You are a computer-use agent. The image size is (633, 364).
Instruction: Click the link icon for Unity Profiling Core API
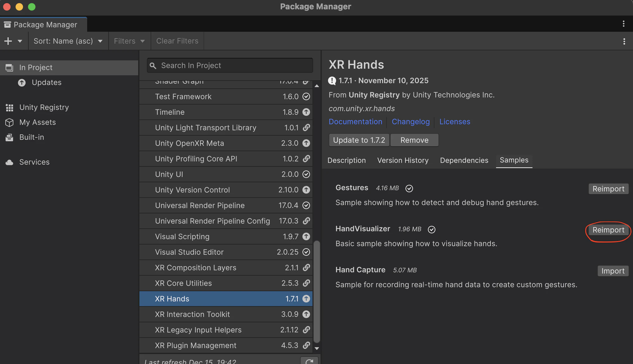pyautogui.click(x=306, y=159)
